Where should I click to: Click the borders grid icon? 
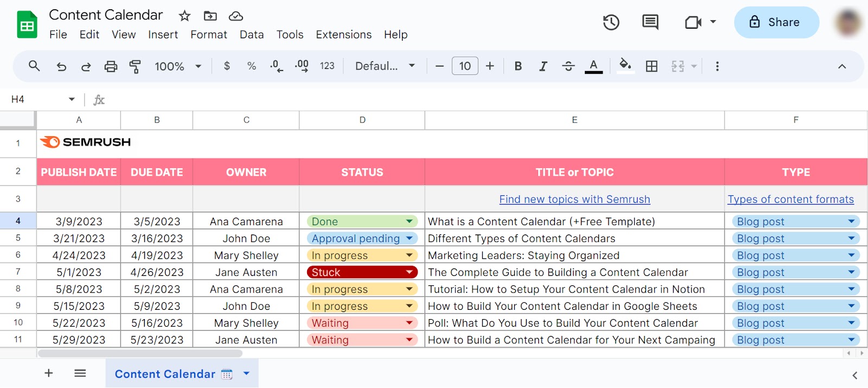click(x=652, y=66)
